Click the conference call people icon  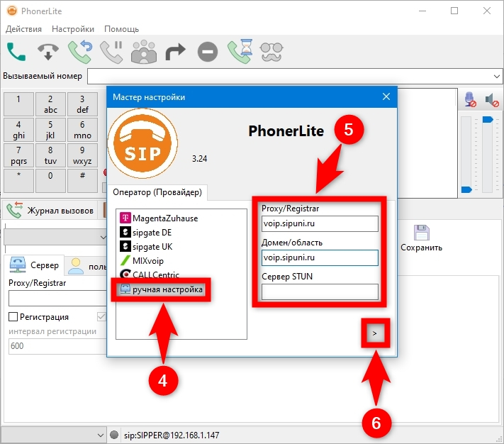pos(144,52)
